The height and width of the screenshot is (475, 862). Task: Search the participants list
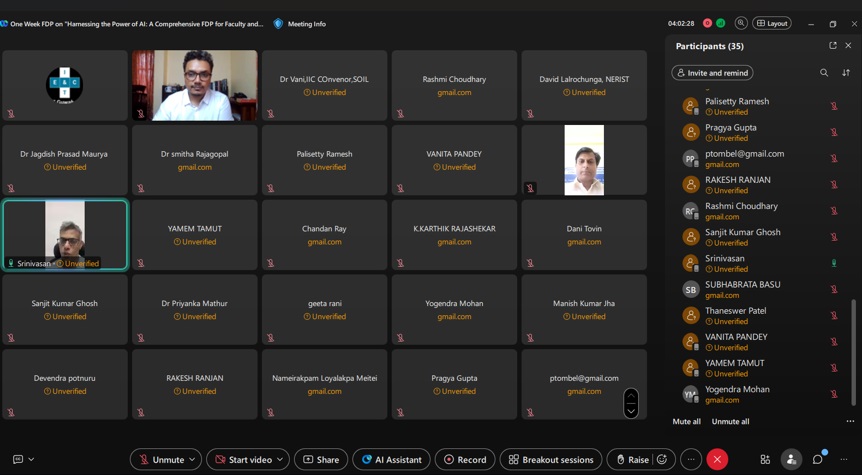(824, 73)
